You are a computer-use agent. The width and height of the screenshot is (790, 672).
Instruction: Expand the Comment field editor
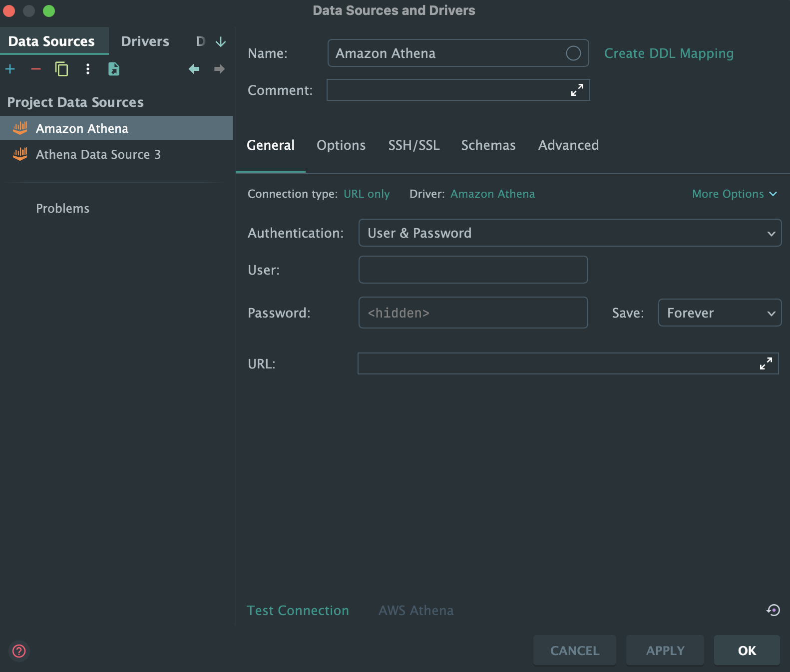click(x=577, y=90)
